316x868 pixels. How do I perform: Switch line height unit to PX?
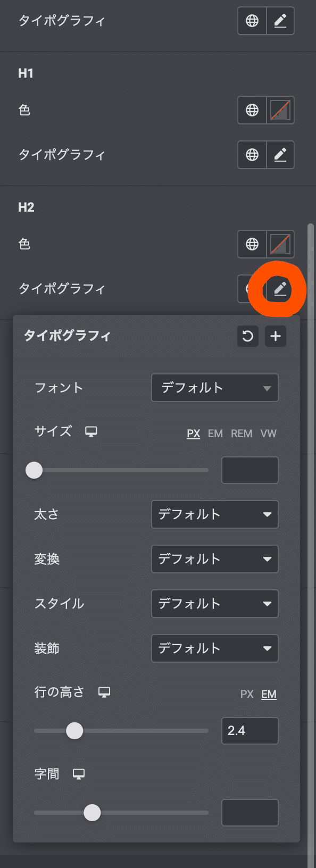click(246, 694)
